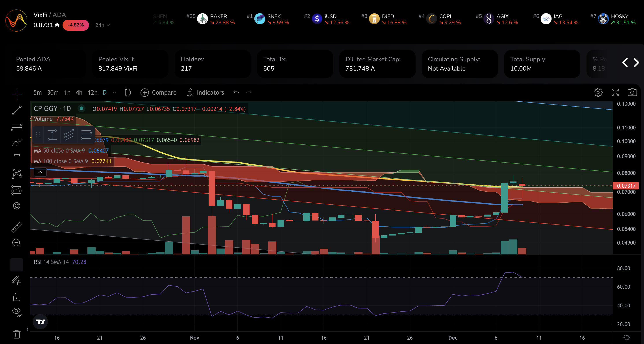The image size is (644, 344).
Task: Select the trend line drawing tool
Action: click(x=17, y=110)
